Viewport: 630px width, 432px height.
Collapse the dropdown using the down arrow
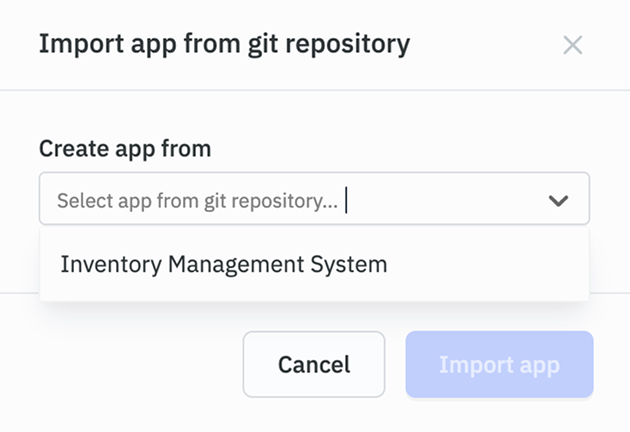[558, 200]
